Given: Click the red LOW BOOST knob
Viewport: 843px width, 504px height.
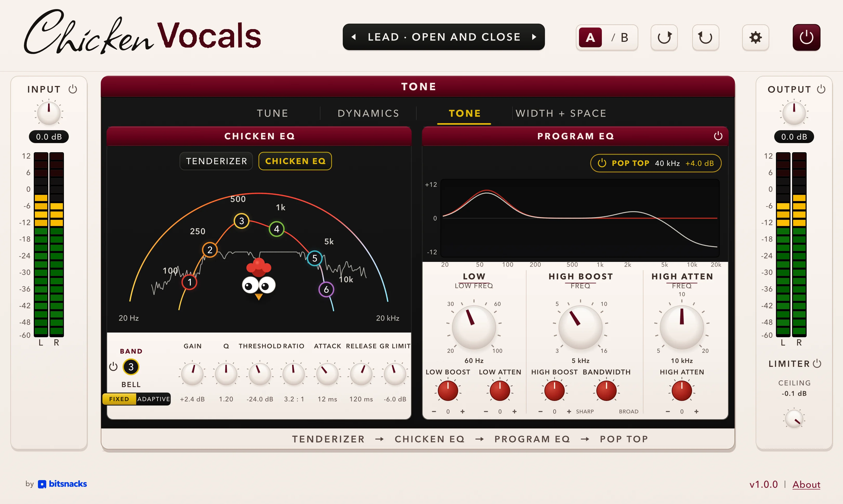Looking at the screenshot, I should click(x=448, y=390).
